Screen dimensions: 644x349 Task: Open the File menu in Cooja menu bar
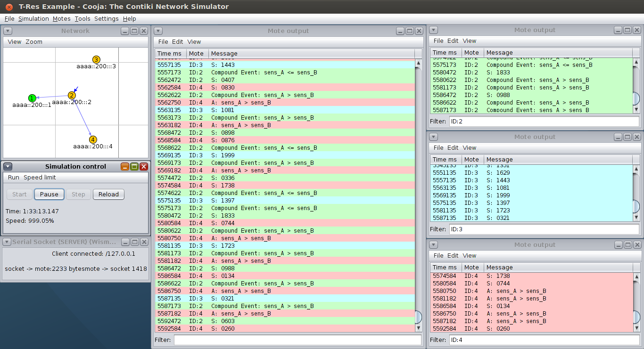pos(9,19)
